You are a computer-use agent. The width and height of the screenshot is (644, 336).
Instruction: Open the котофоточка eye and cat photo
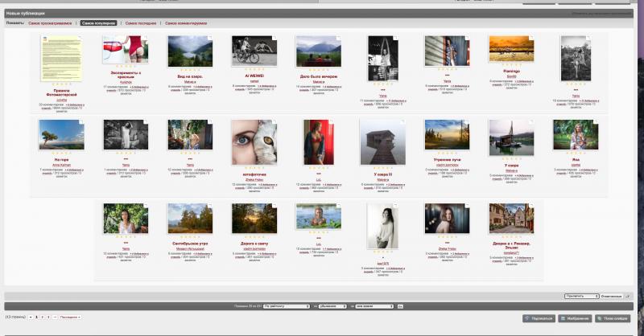(x=254, y=142)
